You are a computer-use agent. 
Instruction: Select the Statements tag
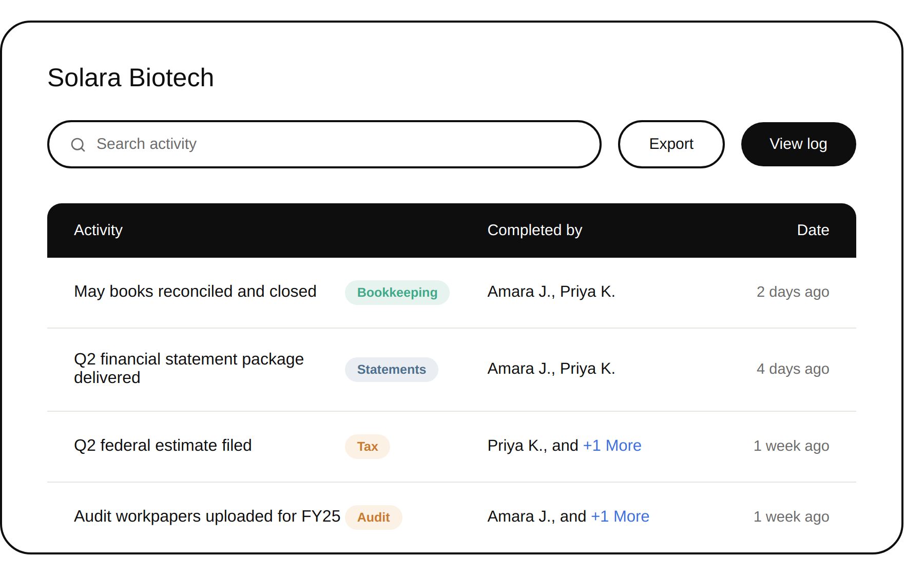[392, 370]
